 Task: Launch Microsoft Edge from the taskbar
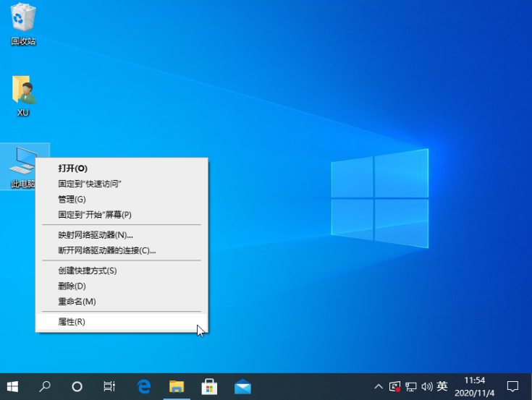[x=143, y=386]
